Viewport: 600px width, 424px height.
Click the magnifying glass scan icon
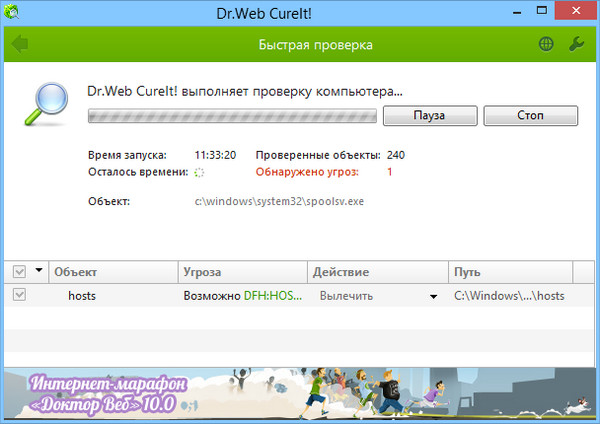46,104
